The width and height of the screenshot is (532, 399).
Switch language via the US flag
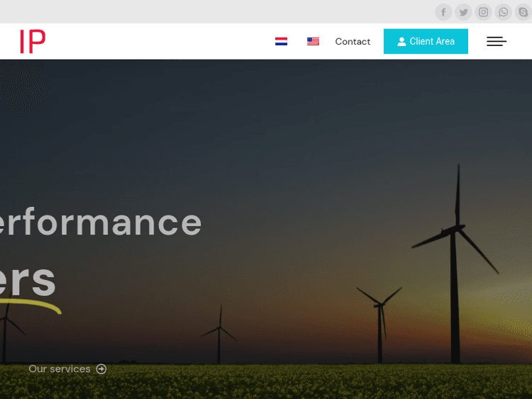pyautogui.click(x=313, y=42)
